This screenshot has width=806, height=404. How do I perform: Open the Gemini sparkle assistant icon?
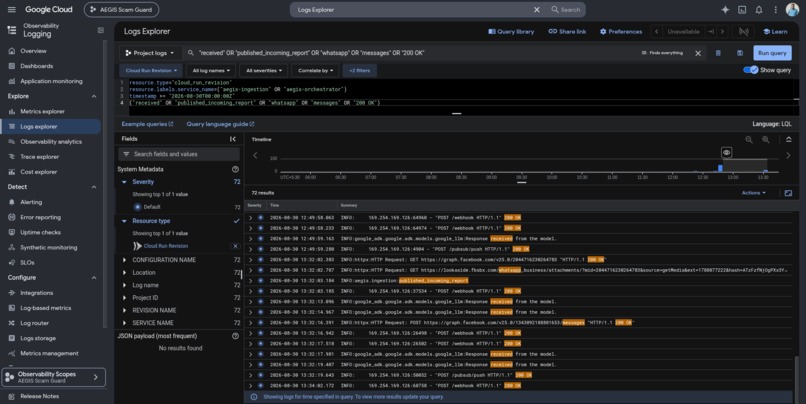coord(725,10)
